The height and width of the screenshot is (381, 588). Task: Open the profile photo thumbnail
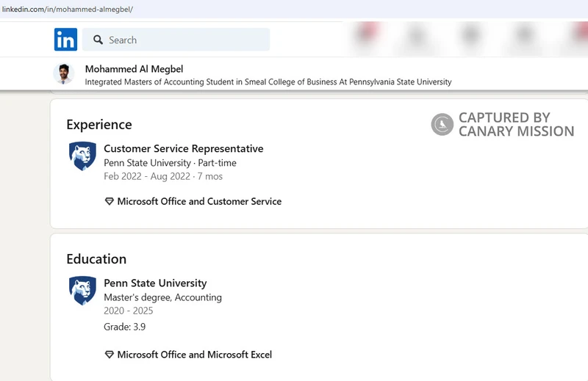click(64, 73)
